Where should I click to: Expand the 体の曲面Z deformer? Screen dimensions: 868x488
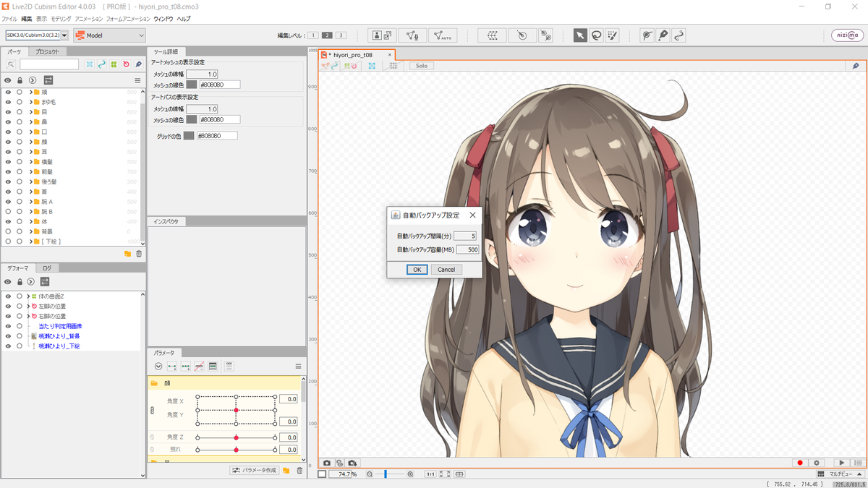click(28, 296)
